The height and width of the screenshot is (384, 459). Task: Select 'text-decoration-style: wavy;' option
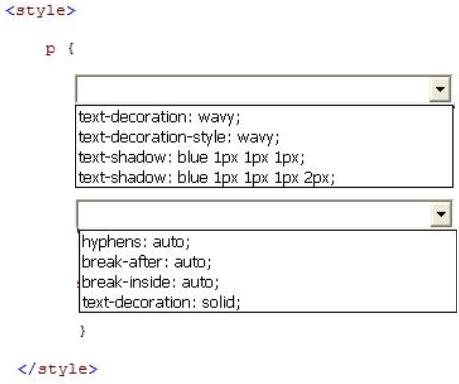point(179,137)
